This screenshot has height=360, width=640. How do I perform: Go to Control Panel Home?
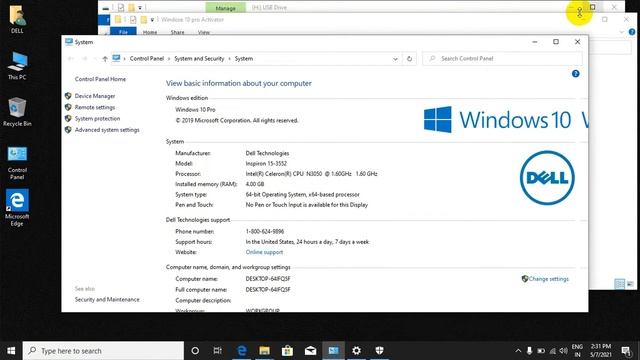(100, 79)
